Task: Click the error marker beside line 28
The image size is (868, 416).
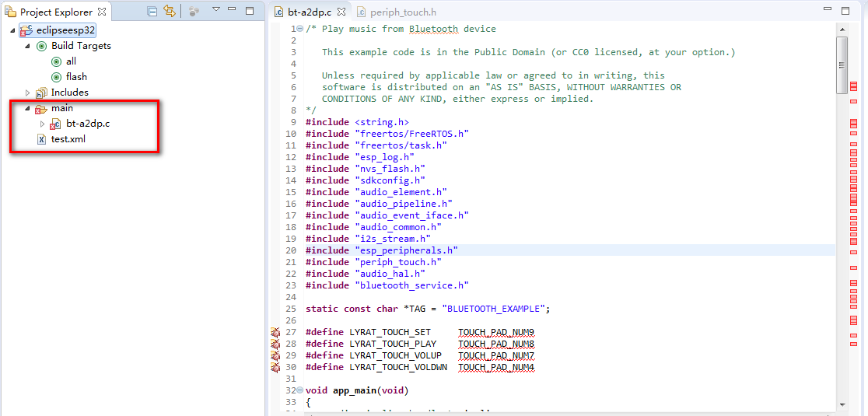Action: (275, 344)
